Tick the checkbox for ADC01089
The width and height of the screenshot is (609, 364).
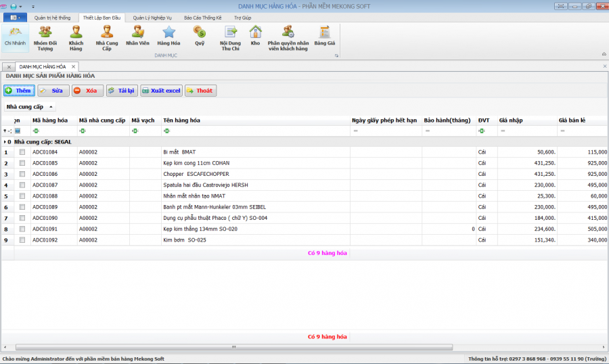tap(22, 207)
